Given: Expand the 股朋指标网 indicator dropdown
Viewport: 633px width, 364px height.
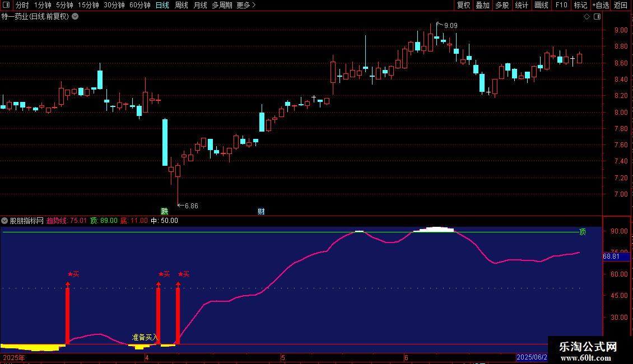Looking at the screenshot, I should tap(4, 221).
